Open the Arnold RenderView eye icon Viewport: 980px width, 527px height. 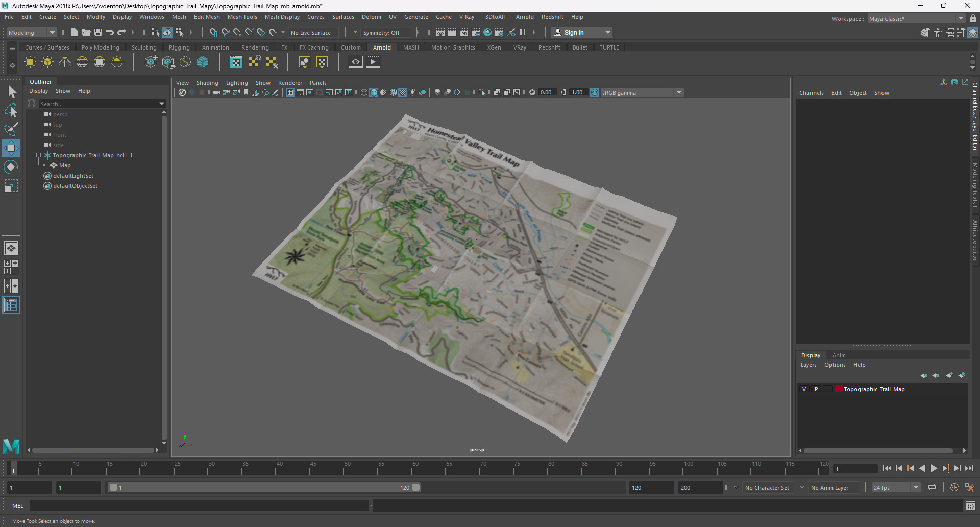tap(356, 62)
